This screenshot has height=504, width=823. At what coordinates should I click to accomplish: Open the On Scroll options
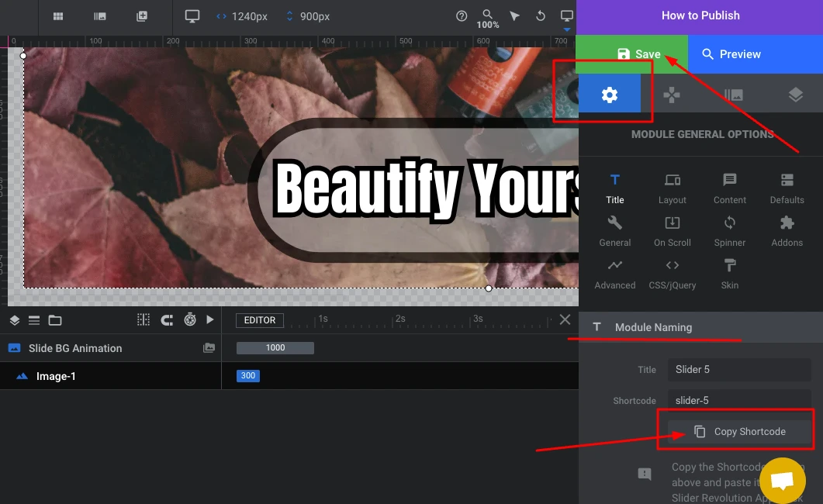[x=673, y=231]
